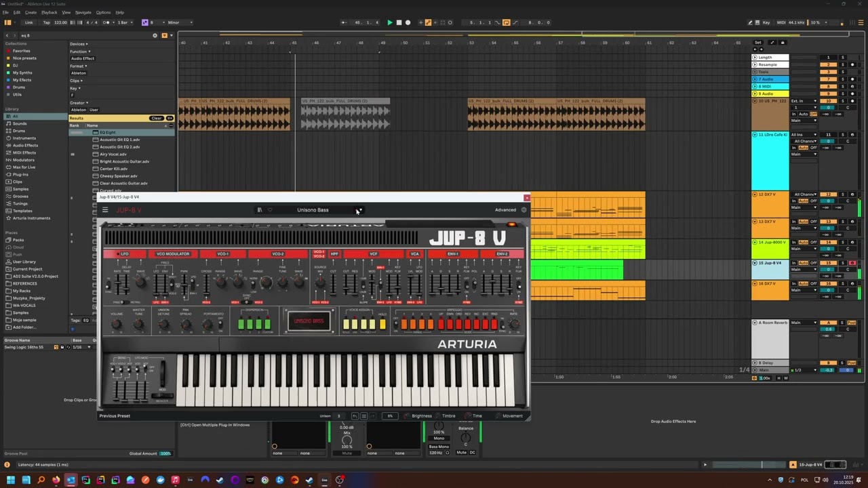Start playback with the transport Play button
The image size is (868, 488).
coord(390,22)
